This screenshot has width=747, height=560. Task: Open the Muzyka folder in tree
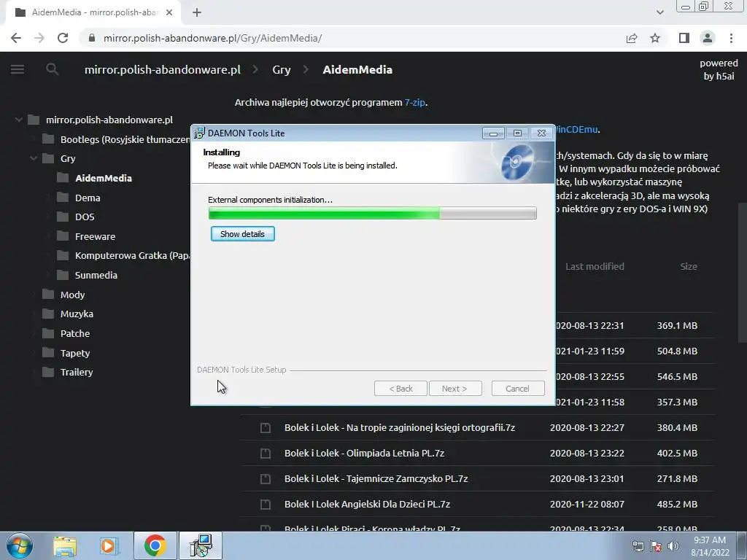coord(77,314)
